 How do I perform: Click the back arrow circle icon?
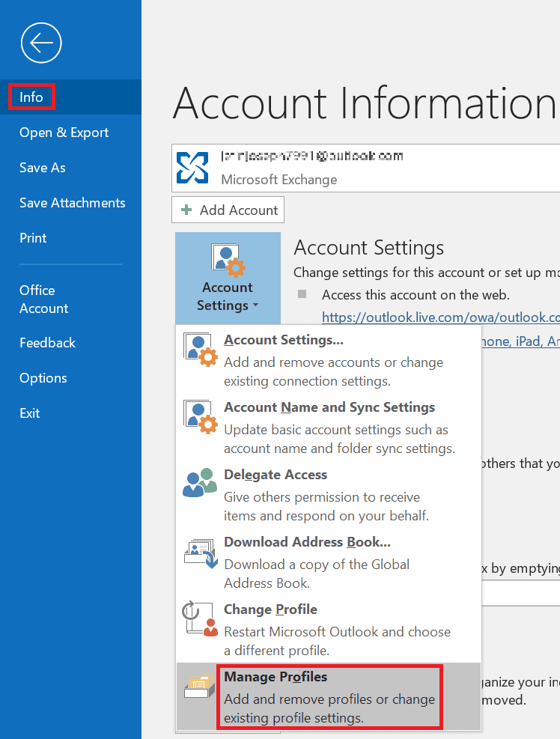(41, 43)
